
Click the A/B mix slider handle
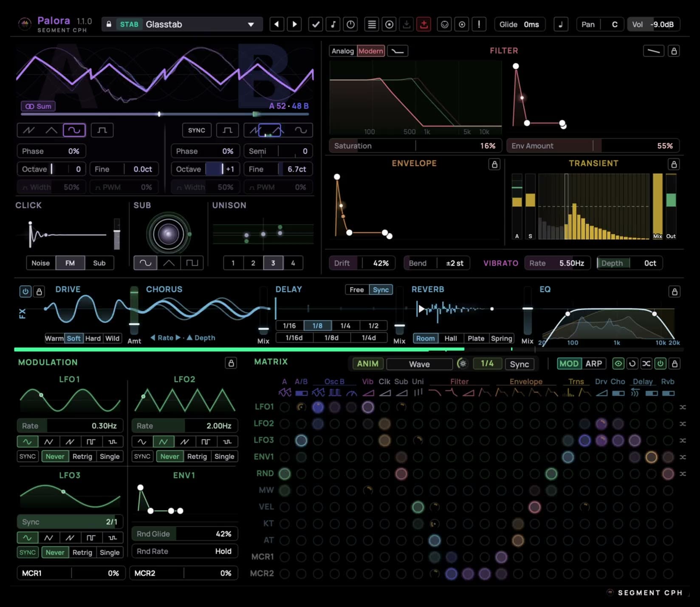[x=159, y=114]
